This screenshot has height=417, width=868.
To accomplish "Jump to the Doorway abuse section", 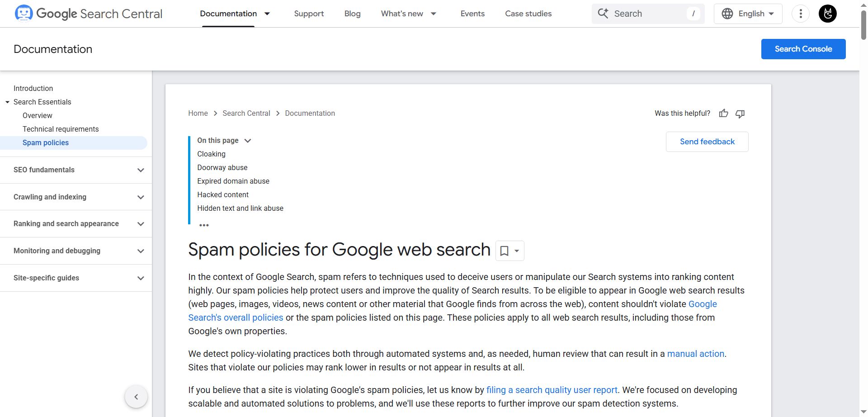I will (222, 167).
